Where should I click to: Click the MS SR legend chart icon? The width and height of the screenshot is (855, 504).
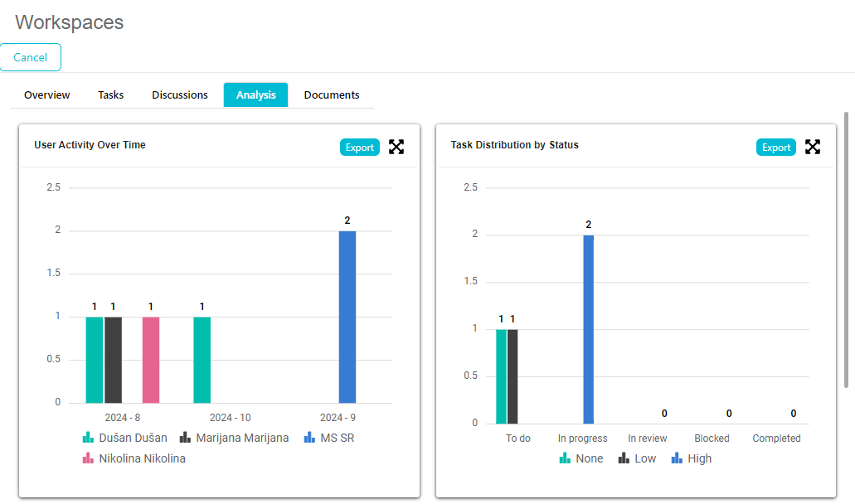[x=309, y=438]
